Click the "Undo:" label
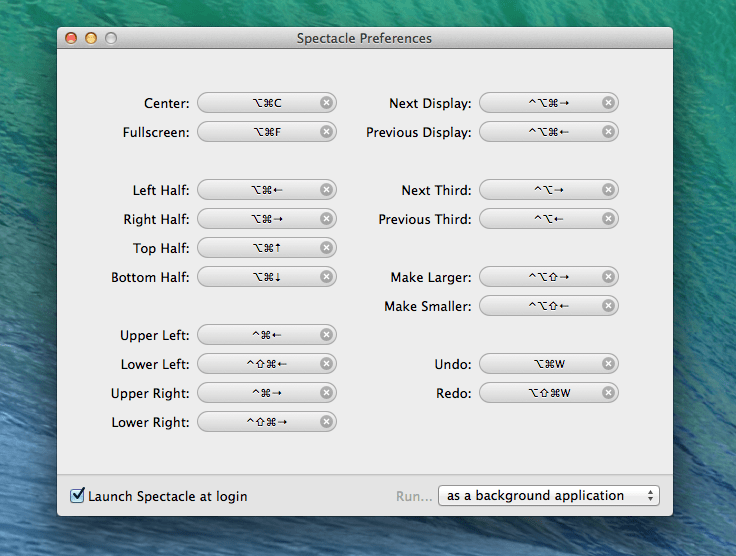Screen dimensions: 736x556 point(453,364)
